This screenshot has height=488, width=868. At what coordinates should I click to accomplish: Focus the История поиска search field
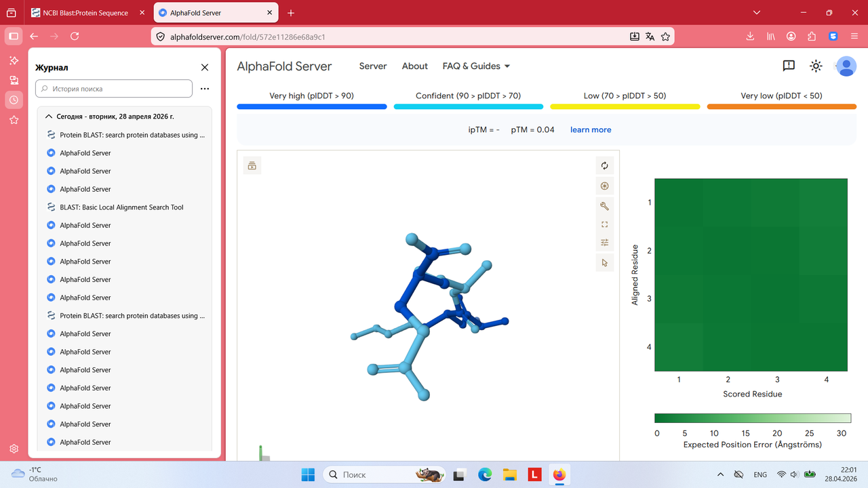[x=114, y=89]
